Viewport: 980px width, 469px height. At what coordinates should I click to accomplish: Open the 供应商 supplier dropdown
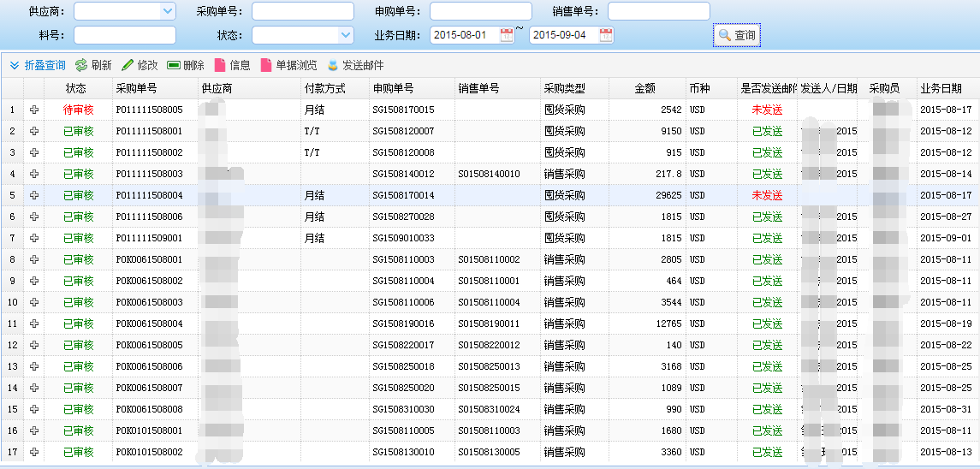168,11
